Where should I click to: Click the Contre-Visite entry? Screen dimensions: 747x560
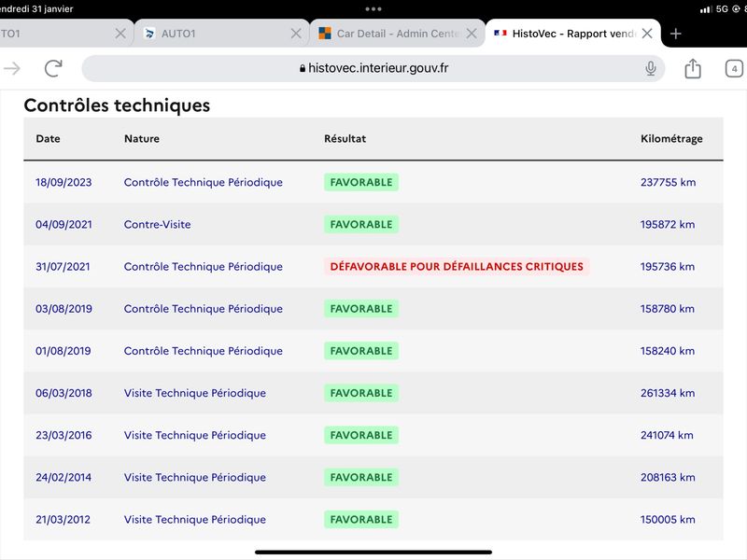[x=157, y=224]
